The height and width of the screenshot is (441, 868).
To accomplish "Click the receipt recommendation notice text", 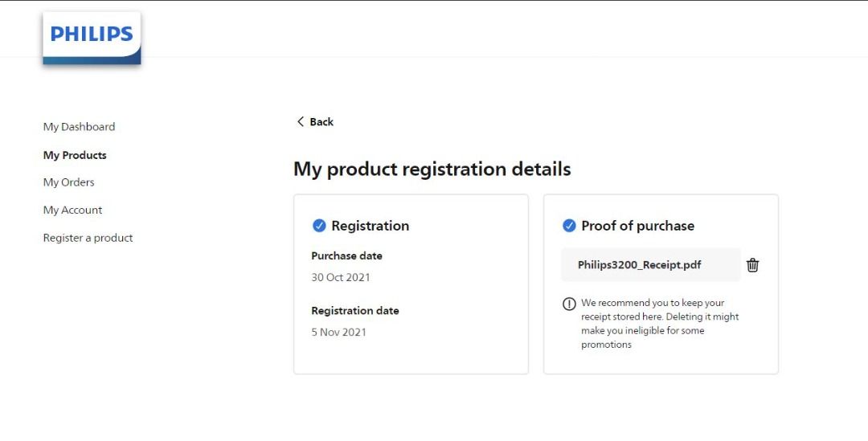I will tap(659, 324).
